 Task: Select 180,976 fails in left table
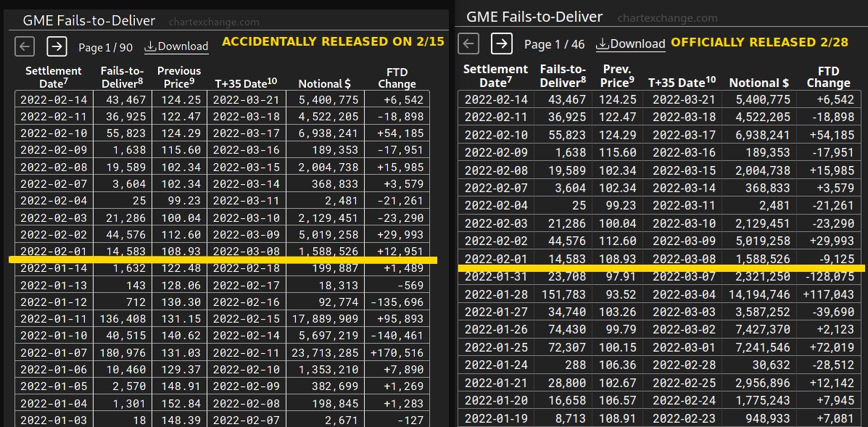click(x=123, y=352)
